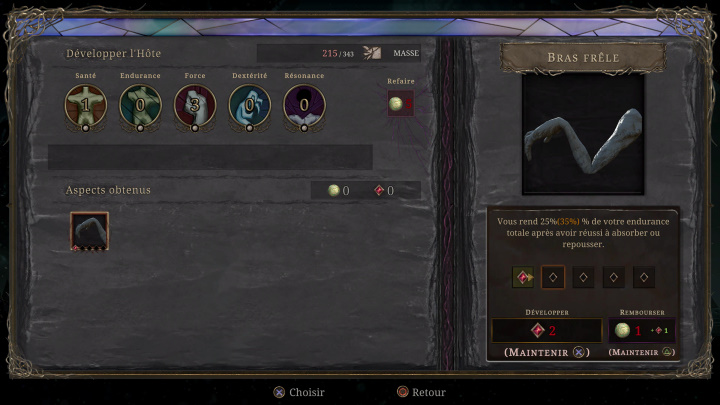Click the Refaire respec icon
Image resolution: width=720 pixels, height=405 pixels.
coord(400,104)
